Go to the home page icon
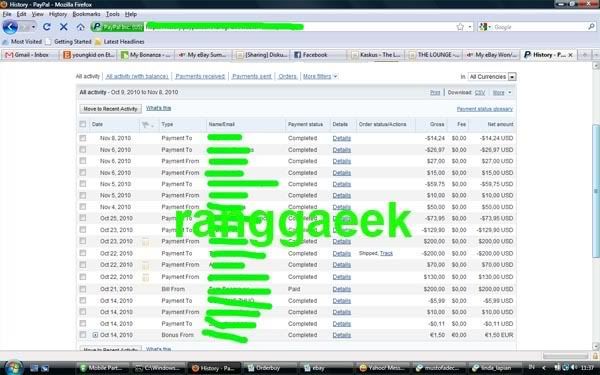Image resolution: width=600 pixels, height=375 pixels. [80, 27]
